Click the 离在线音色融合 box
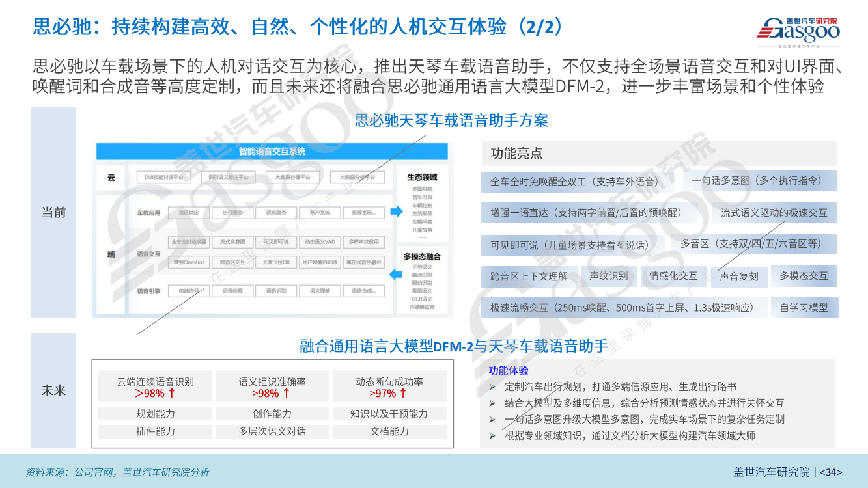Viewport: 868px width, 488px height. point(364,262)
